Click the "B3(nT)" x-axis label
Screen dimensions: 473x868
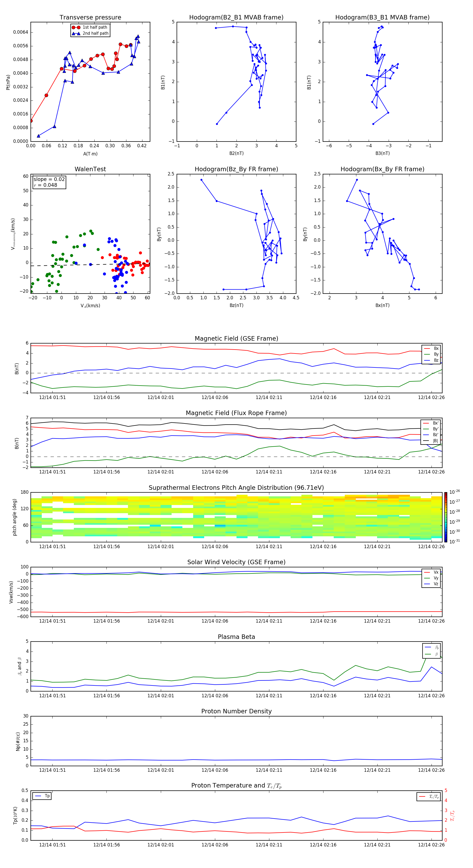pyautogui.click(x=382, y=153)
